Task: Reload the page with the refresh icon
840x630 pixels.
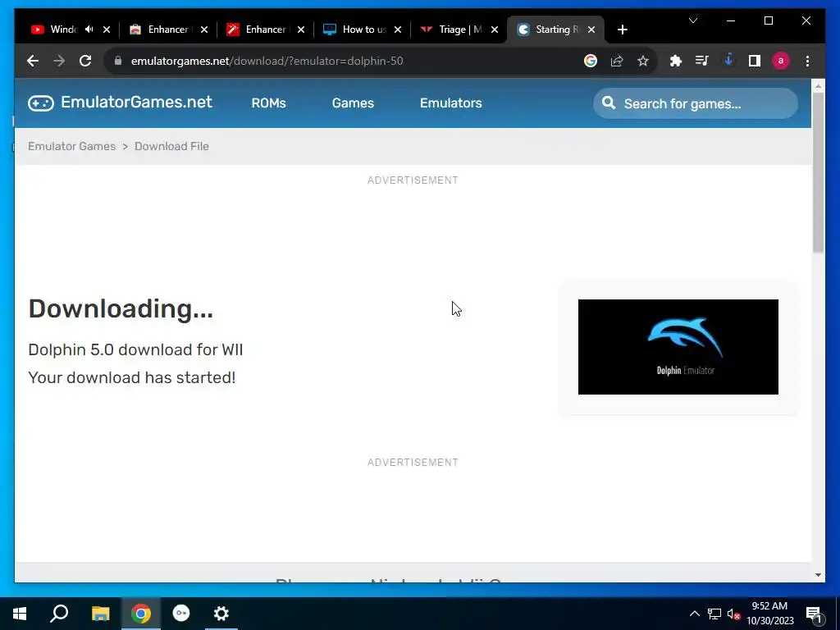Action: (85, 61)
